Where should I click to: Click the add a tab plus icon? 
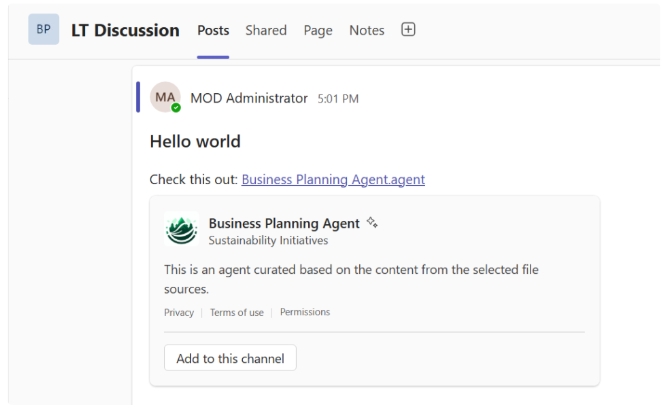pos(408,30)
